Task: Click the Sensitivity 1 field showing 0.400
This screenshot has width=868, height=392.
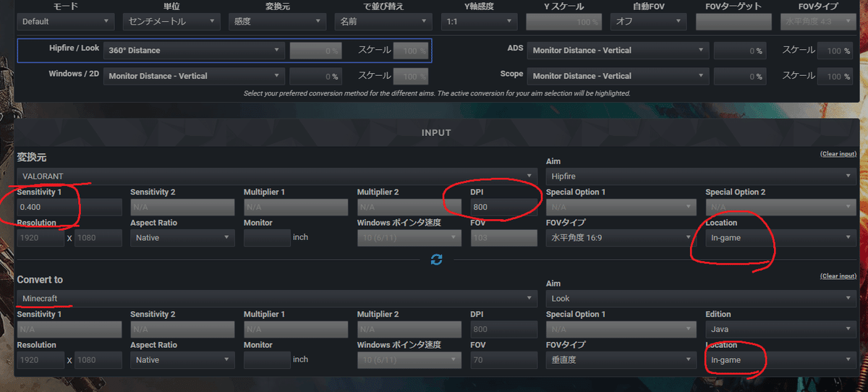Action: [x=69, y=207]
